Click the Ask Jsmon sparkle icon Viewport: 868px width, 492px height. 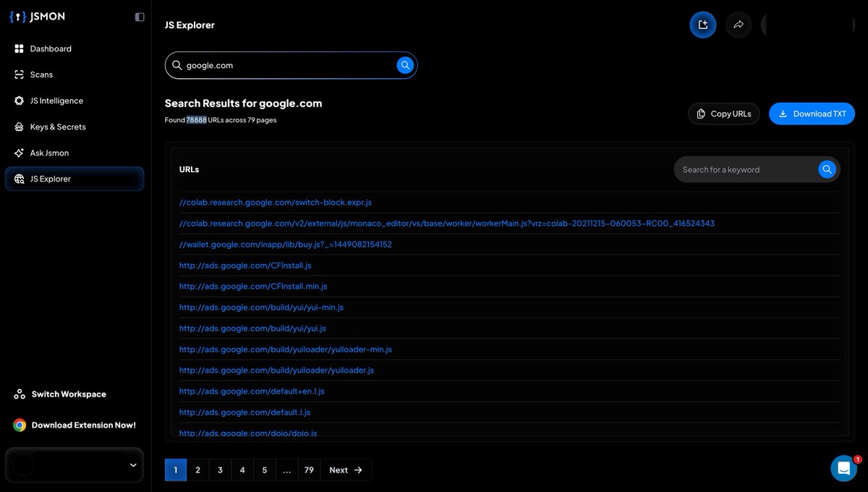tap(19, 153)
